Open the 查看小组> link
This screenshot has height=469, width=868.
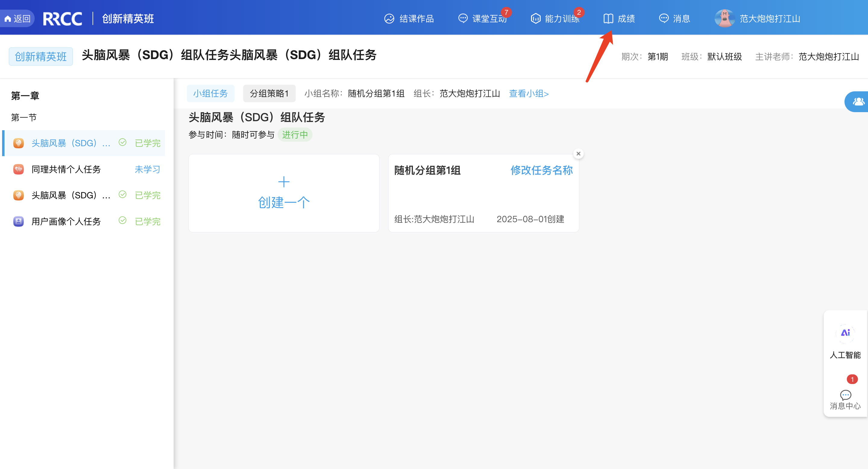pos(529,93)
